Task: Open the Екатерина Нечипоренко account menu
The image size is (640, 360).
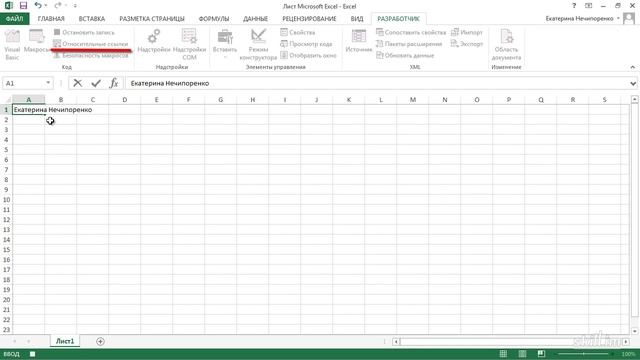Action: pos(582,19)
